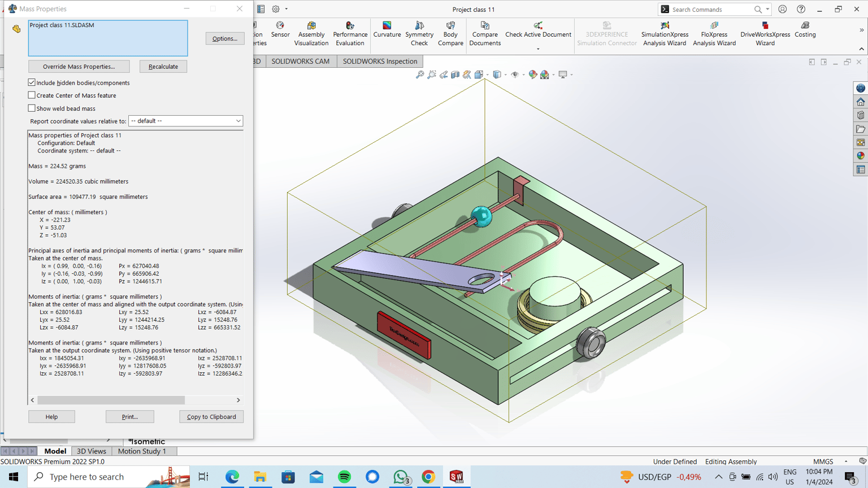Open Performance Evaluation

pyautogui.click(x=350, y=34)
